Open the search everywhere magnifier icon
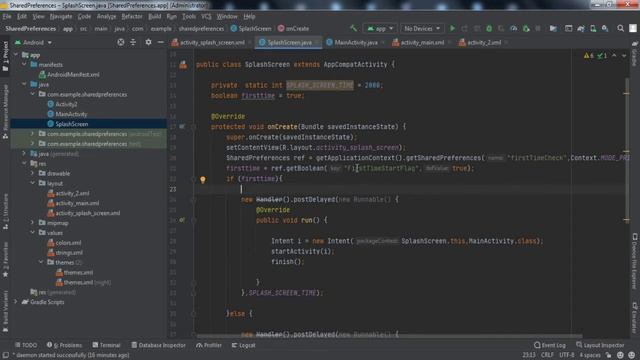The width and height of the screenshot is (640, 360). point(620,28)
